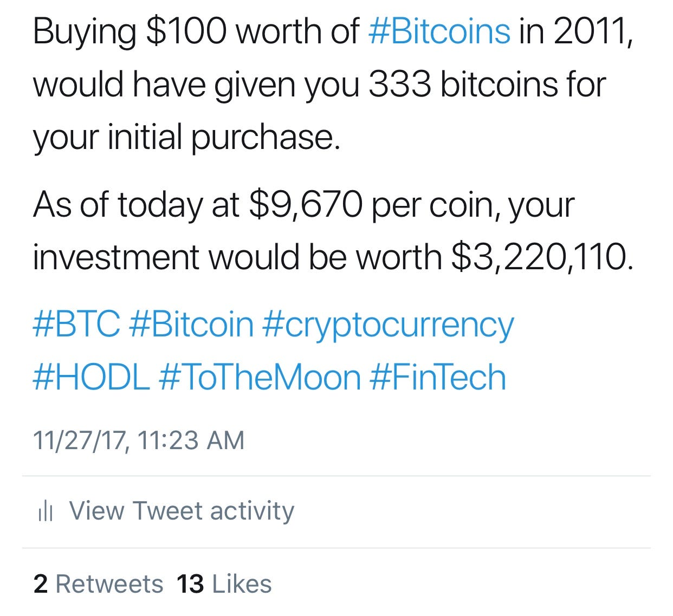Click the bold number 2
The height and width of the screenshot is (616, 673).
coord(41,584)
